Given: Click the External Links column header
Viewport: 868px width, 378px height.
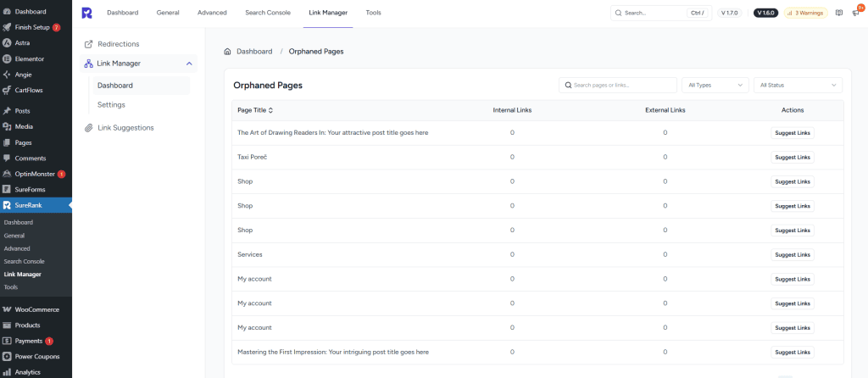Looking at the screenshot, I should [665, 110].
